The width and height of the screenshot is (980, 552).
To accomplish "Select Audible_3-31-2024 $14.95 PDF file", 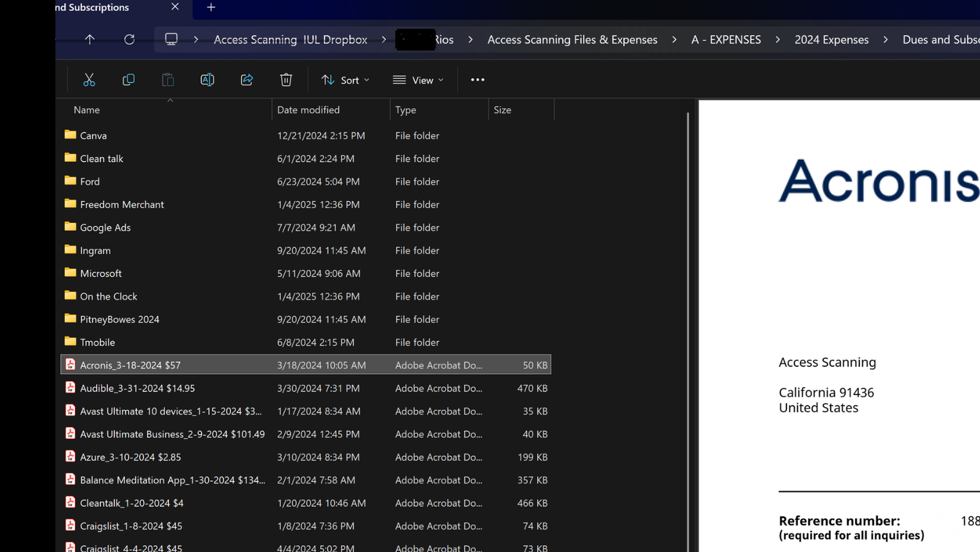I will (x=306, y=388).
